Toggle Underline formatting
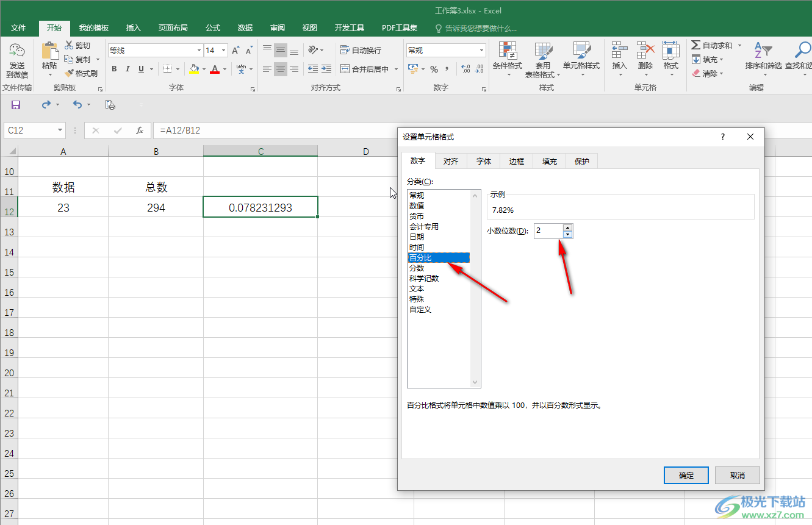This screenshot has width=812, height=525. coord(142,69)
